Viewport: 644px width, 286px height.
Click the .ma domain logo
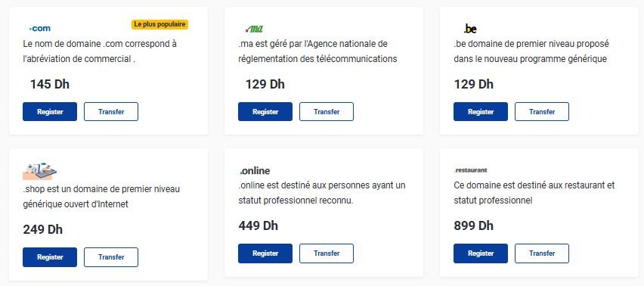(254, 29)
